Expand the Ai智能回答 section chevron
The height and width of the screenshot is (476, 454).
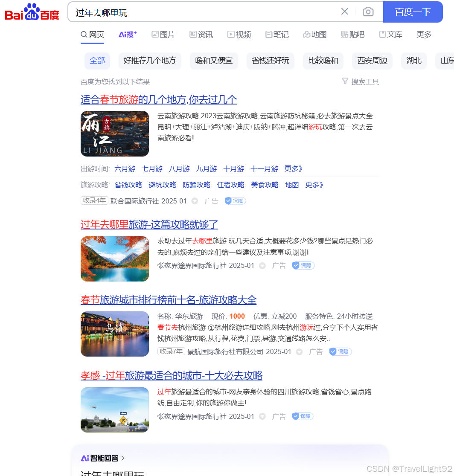123,458
